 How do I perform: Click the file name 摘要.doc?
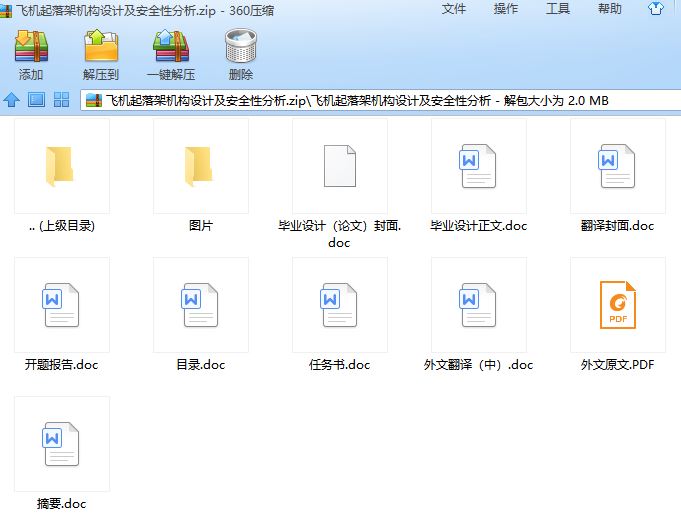(x=61, y=503)
